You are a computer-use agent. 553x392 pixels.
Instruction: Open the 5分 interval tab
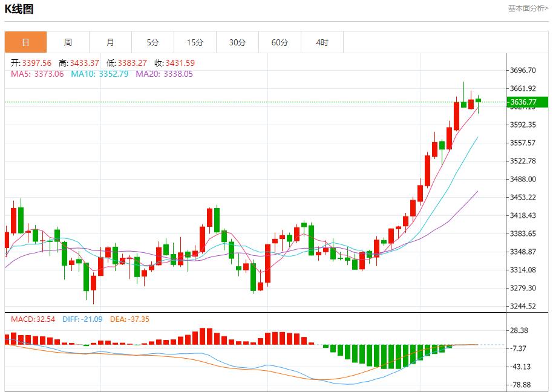[x=153, y=42]
